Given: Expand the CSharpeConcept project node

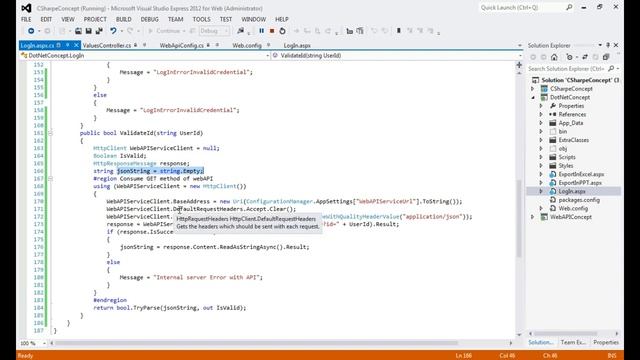Looking at the screenshot, I should pyautogui.click(x=533, y=89).
